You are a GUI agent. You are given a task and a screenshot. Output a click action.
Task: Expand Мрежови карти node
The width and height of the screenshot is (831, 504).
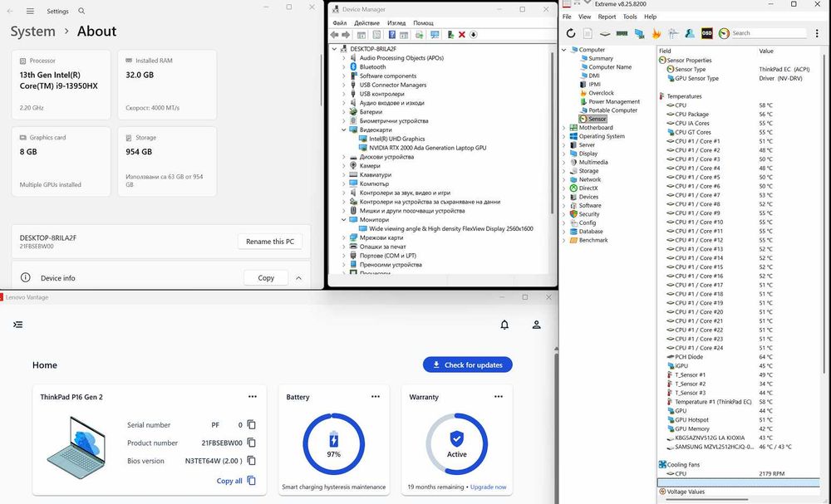pyautogui.click(x=343, y=237)
